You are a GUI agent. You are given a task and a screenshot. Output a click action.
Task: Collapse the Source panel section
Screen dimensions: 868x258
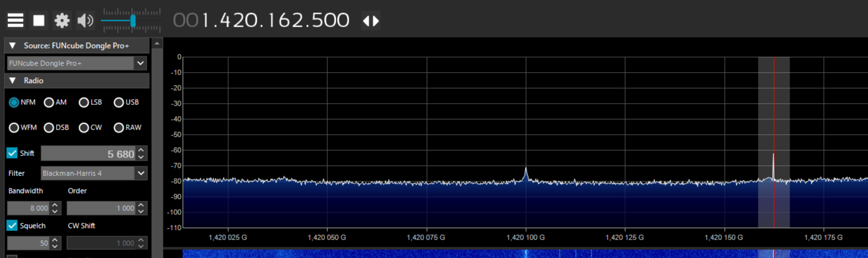click(13, 46)
